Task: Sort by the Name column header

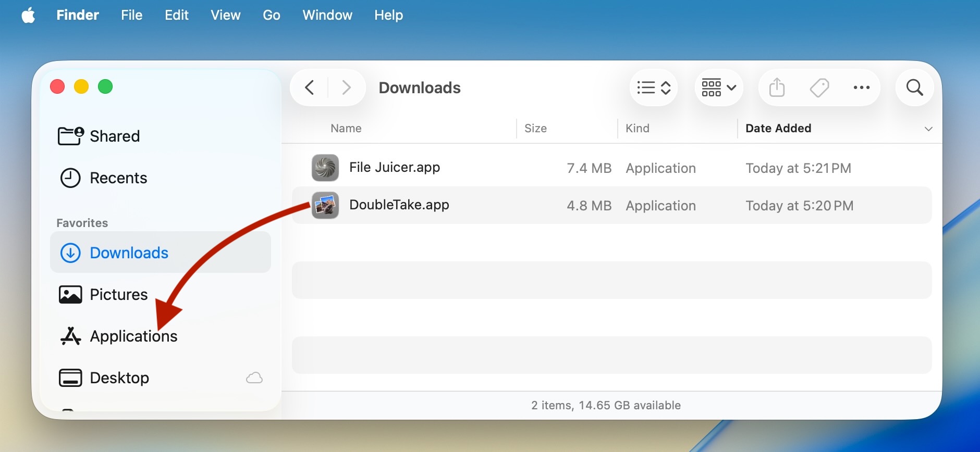Action: (346, 128)
